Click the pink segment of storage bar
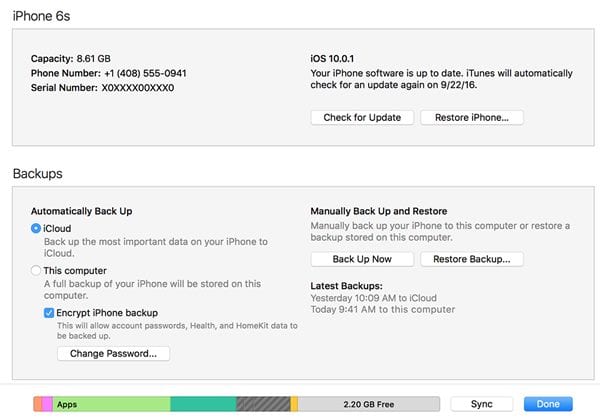Image resolution: width=600 pixels, height=419 pixels. coord(47,404)
